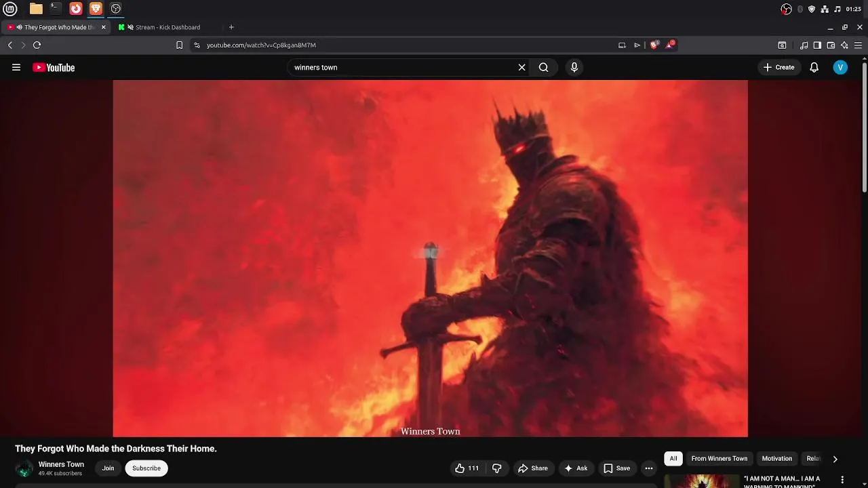Open the browser media controls music icon
Image resolution: width=868 pixels, height=488 pixels.
coord(804,45)
